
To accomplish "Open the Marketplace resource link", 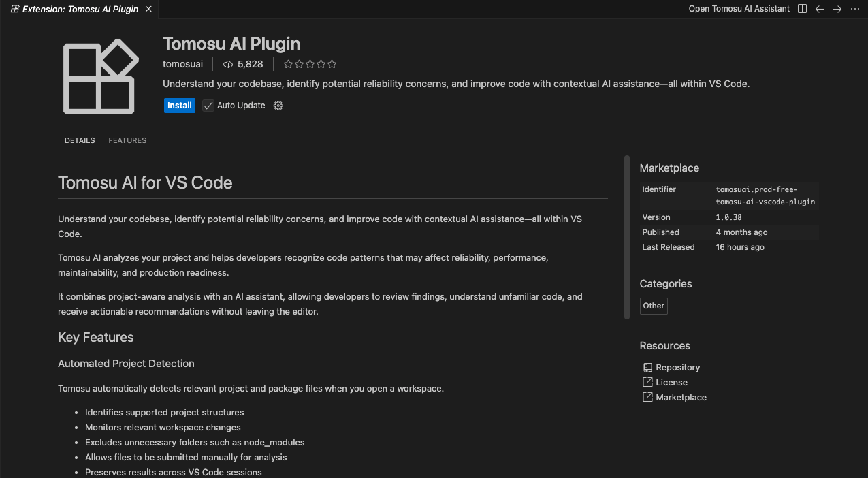I will click(x=681, y=397).
